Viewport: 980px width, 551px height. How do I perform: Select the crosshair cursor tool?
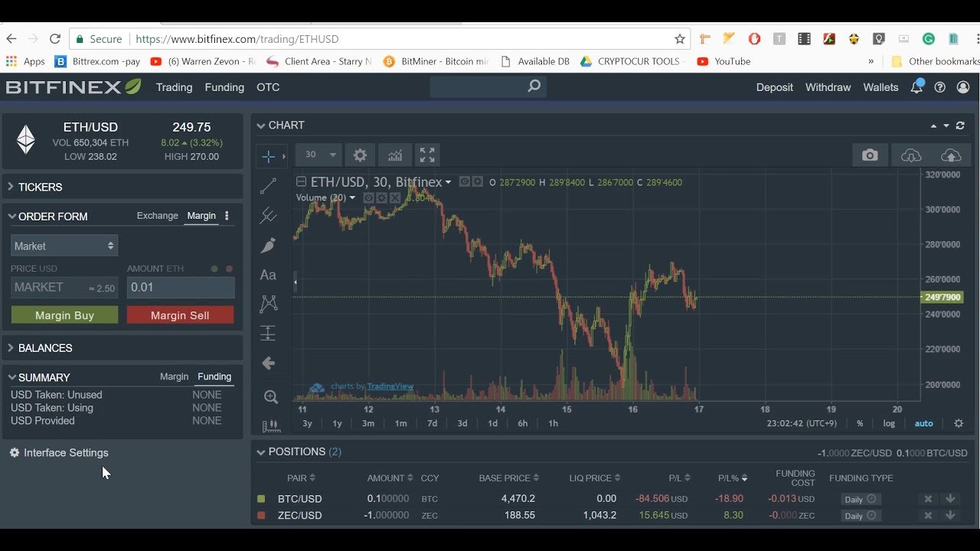click(x=268, y=156)
